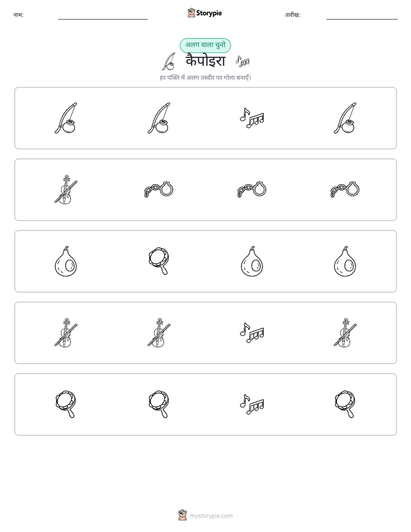The image size is (411, 532).
Task: Pick the tambourine in the third row
Action: coord(159,261)
